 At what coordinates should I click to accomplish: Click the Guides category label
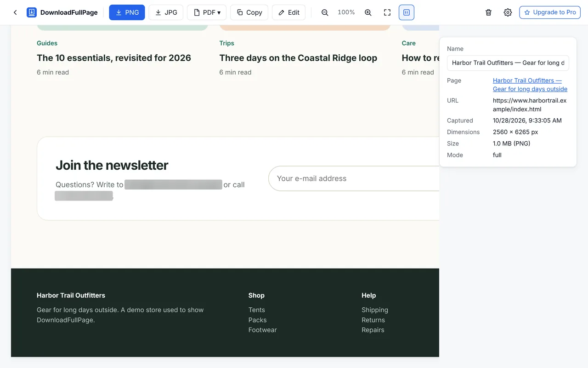(47, 43)
